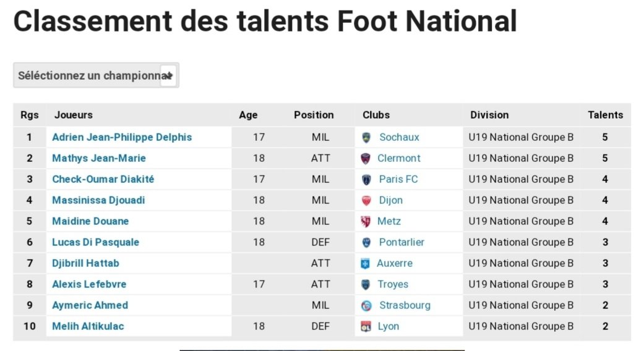Screen dimensions: 644x351
Task: Open the Strasbourg club link
Action: 405,305
